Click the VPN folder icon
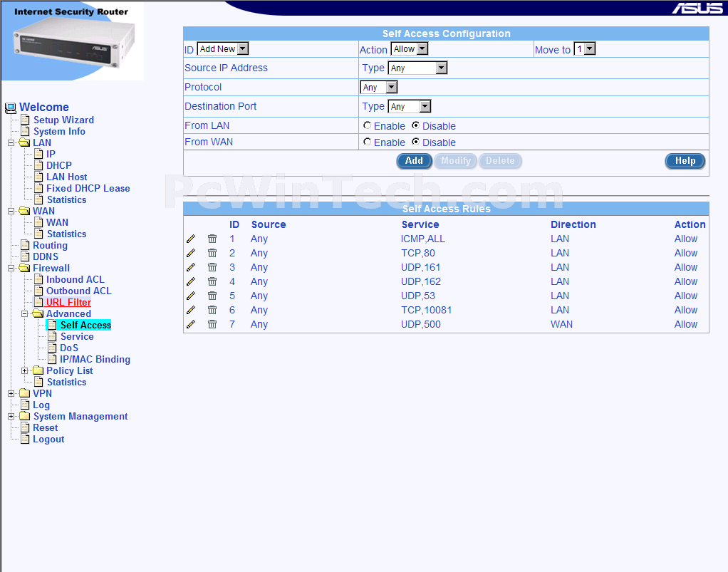The width and height of the screenshot is (728, 572). coord(25,393)
